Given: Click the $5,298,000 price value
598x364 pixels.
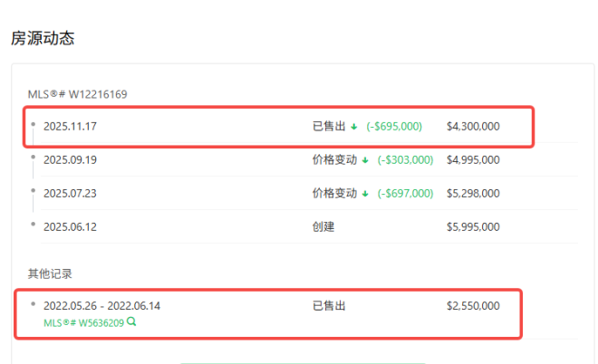Looking at the screenshot, I should [473, 193].
